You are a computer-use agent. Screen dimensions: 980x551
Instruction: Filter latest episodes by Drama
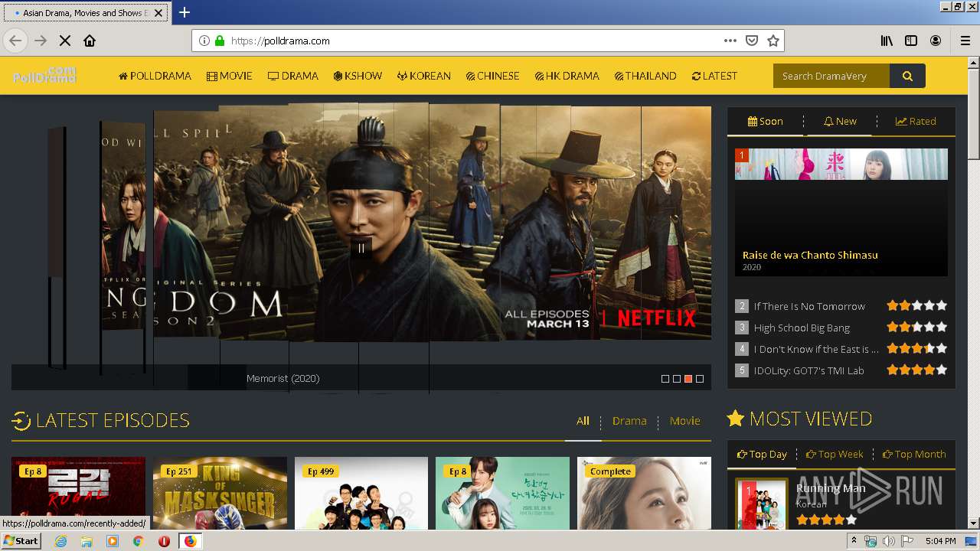(629, 420)
